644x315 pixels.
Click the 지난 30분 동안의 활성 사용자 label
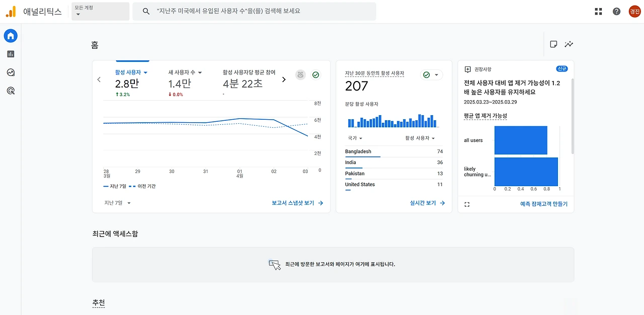tap(374, 73)
